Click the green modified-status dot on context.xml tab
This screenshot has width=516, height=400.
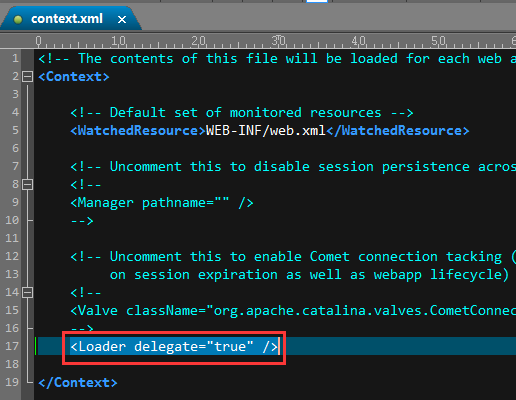coord(18,20)
